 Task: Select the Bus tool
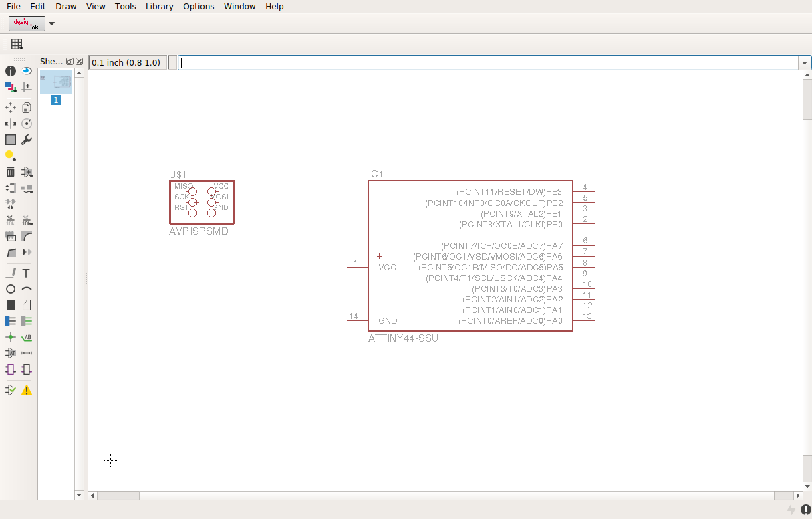click(11, 321)
